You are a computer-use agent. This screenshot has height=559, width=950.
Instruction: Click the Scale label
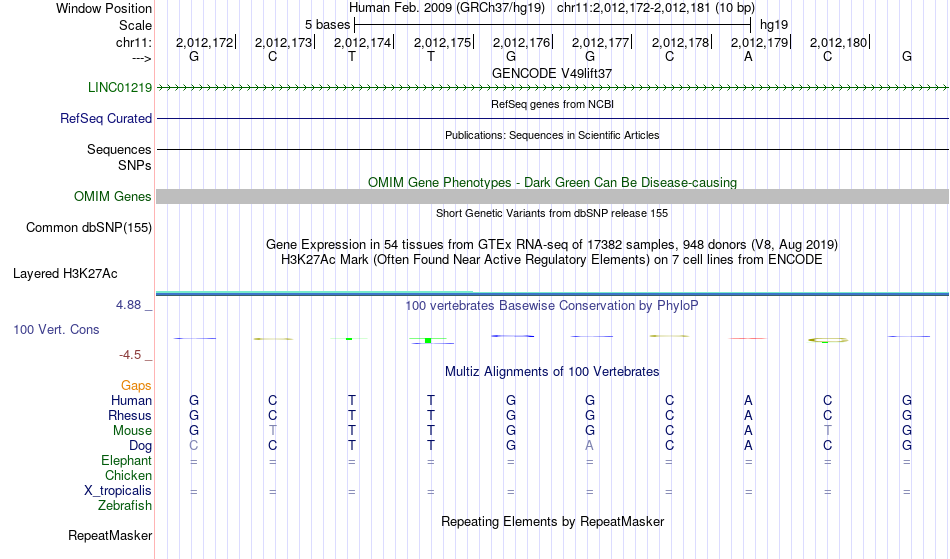pos(135,25)
